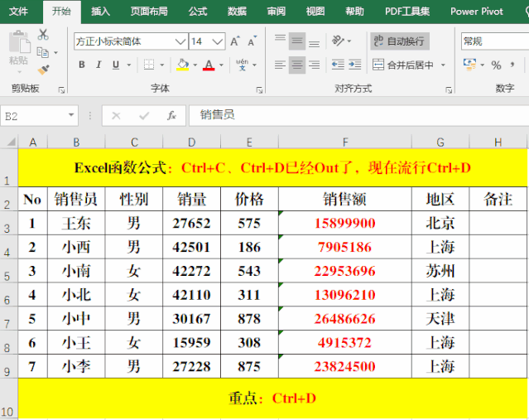Screen dimensions: 529x420
Task: Toggle italic formatting
Action: pyautogui.click(x=100, y=65)
